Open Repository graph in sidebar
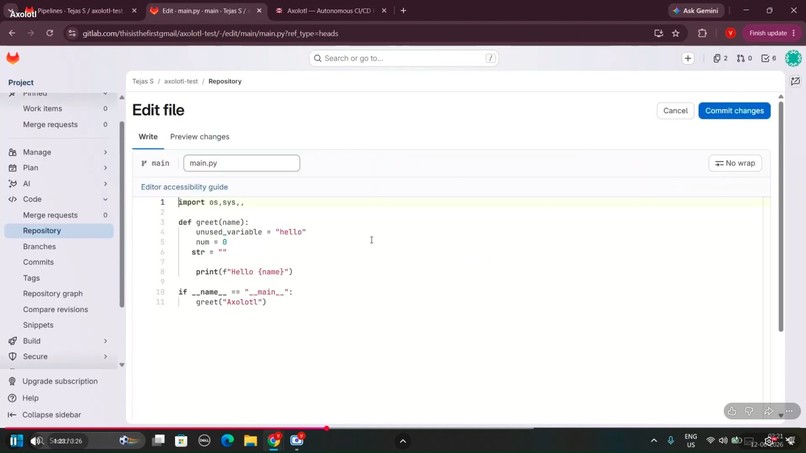 pos(52,294)
